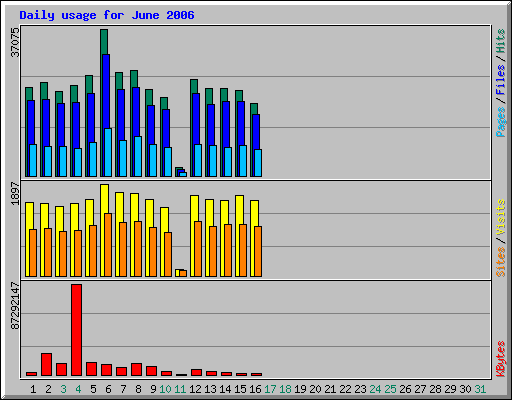Screen dimensions: 512x400
Task: Click the cyan Pages legend label
Action: coord(500,122)
